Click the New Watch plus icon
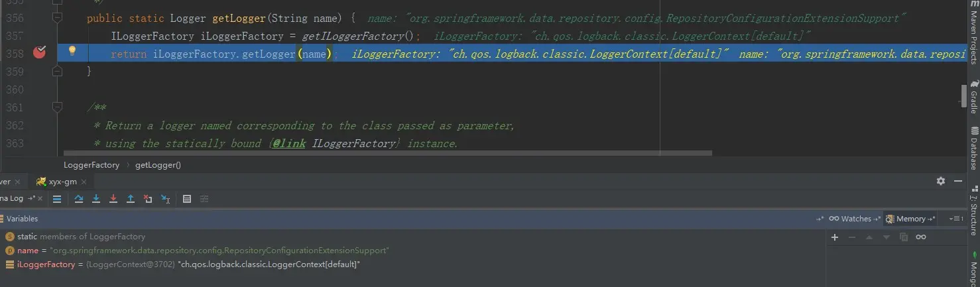 pos(835,237)
